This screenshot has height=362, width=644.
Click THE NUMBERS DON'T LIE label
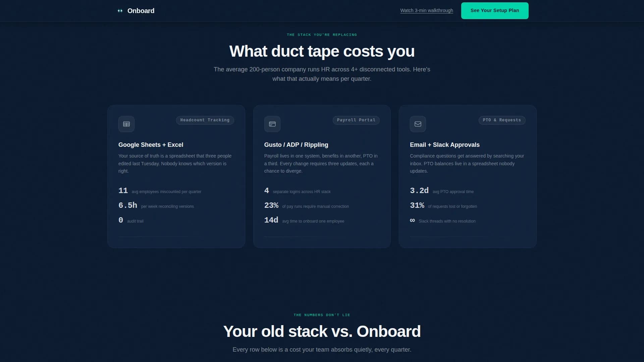(x=322, y=315)
